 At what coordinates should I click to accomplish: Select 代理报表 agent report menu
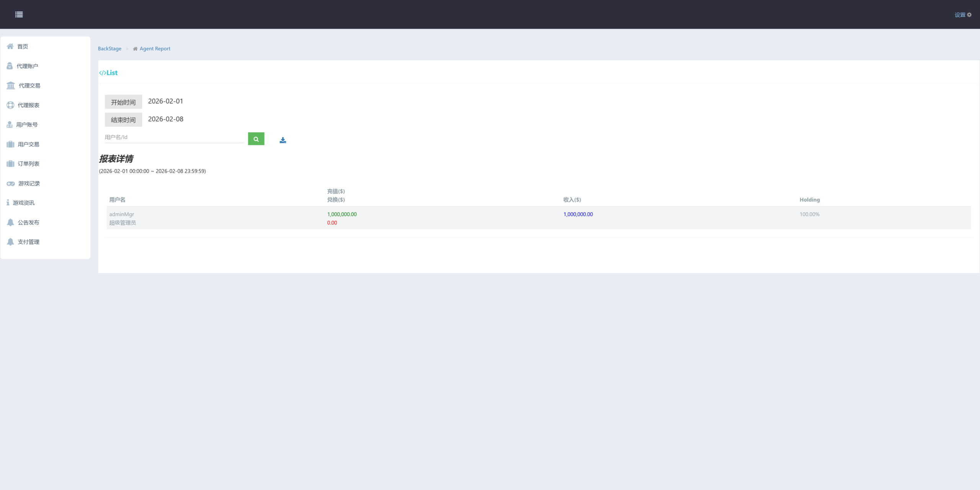tap(28, 105)
